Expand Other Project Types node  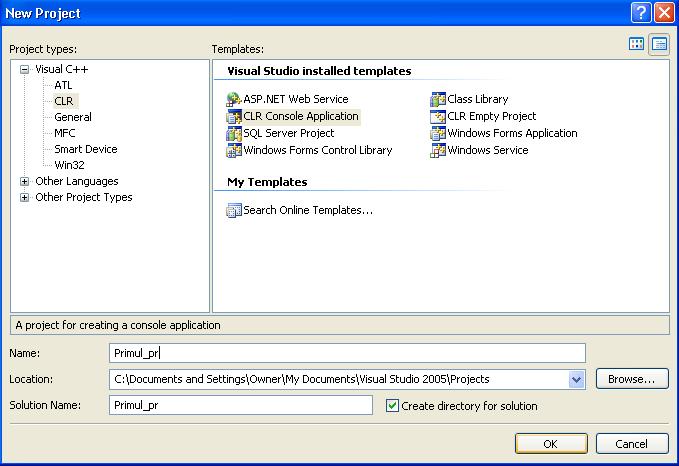coord(24,198)
